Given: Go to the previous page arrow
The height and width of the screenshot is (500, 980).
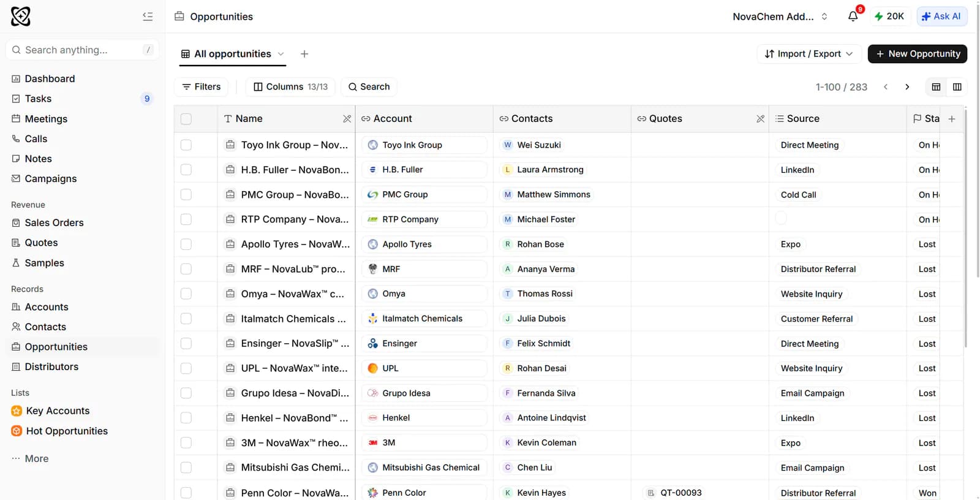Looking at the screenshot, I should click(x=886, y=87).
